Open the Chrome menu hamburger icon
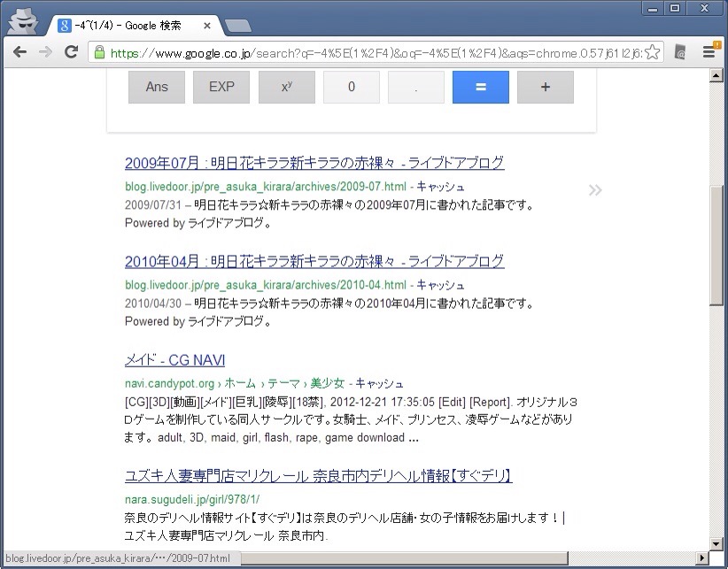The width and height of the screenshot is (728, 569). point(709,52)
